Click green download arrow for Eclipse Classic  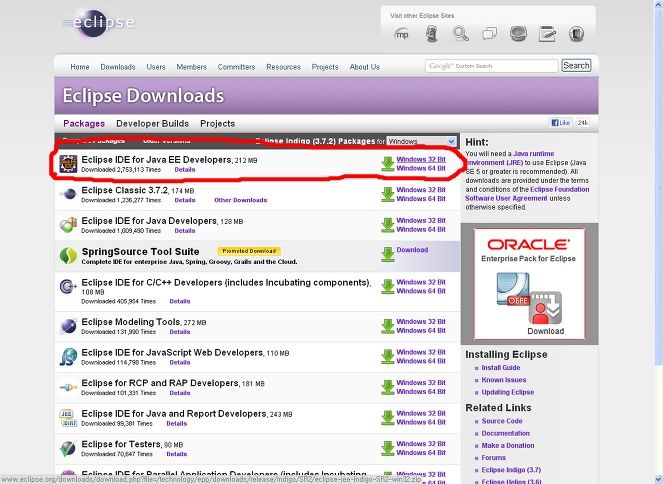point(388,194)
